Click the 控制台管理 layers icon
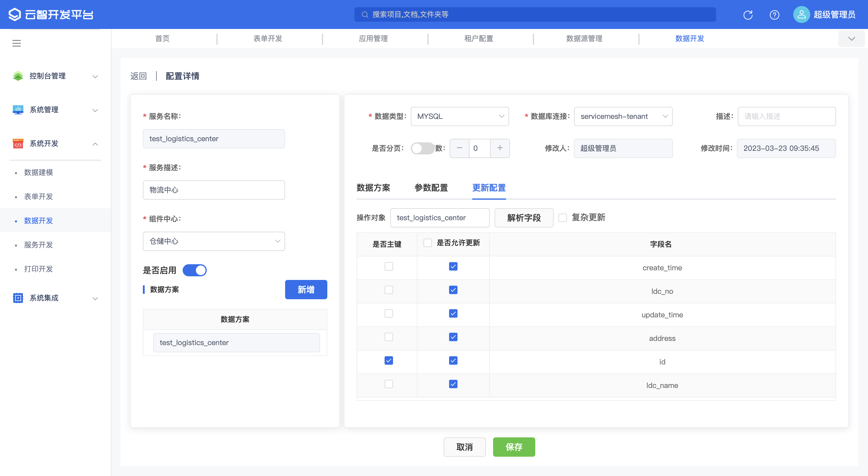868x476 pixels. tap(18, 76)
